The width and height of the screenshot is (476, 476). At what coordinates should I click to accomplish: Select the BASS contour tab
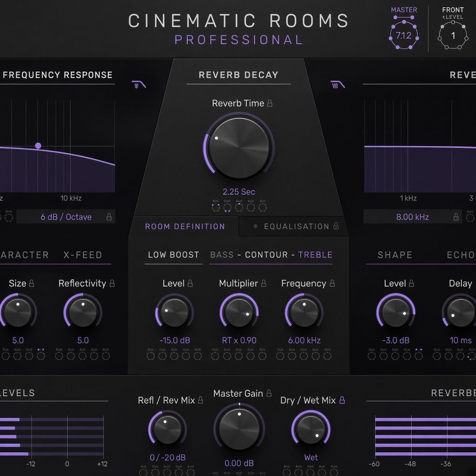pos(222,255)
